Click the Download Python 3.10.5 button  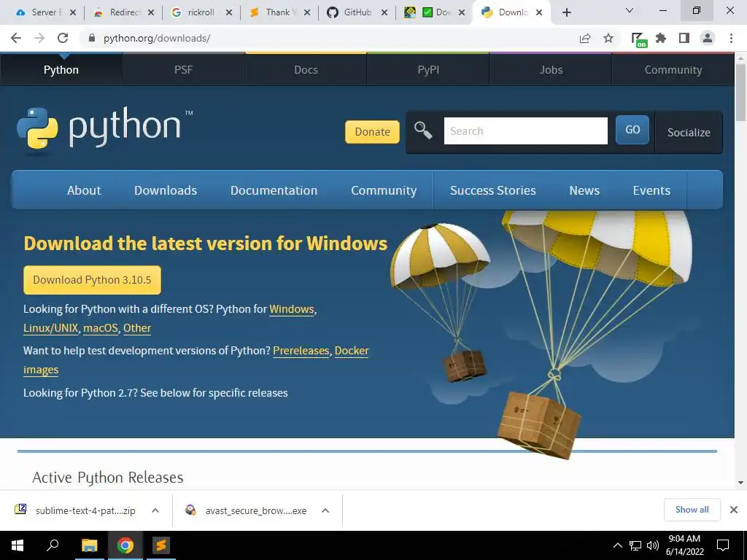[92, 280]
